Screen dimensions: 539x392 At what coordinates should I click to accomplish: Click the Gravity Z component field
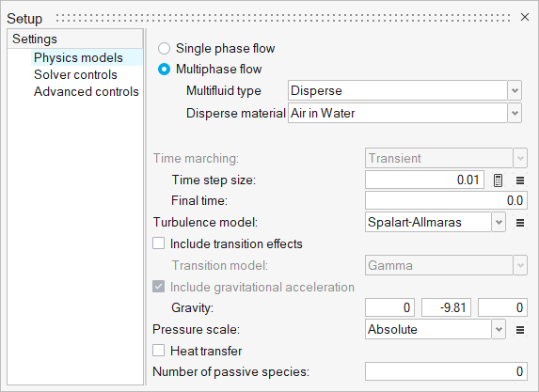coord(502,307)
